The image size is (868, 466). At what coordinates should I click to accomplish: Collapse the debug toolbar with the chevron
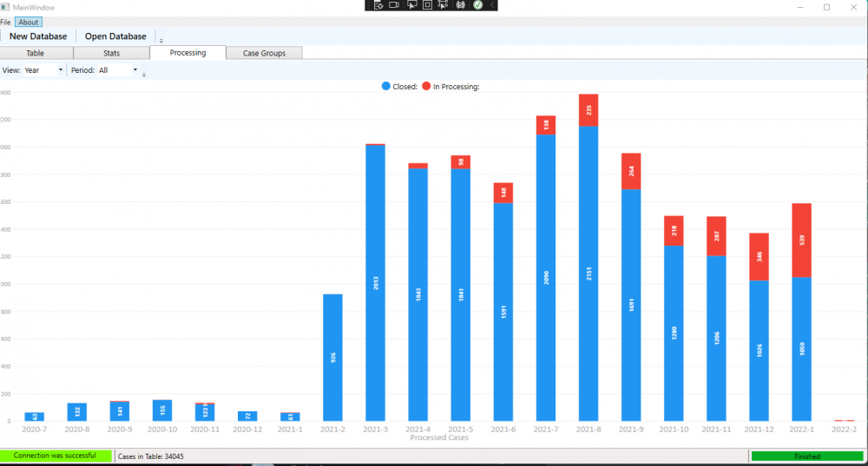point(491,5)
